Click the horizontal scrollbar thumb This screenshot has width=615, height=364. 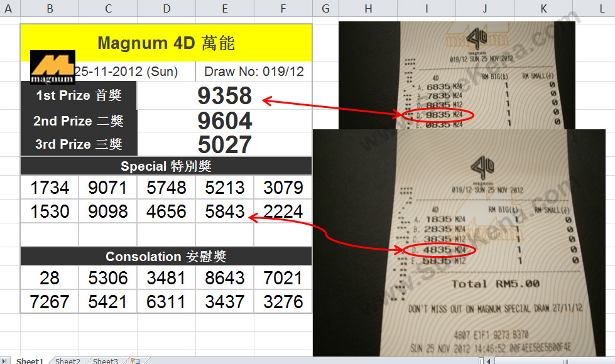[565, 360]
